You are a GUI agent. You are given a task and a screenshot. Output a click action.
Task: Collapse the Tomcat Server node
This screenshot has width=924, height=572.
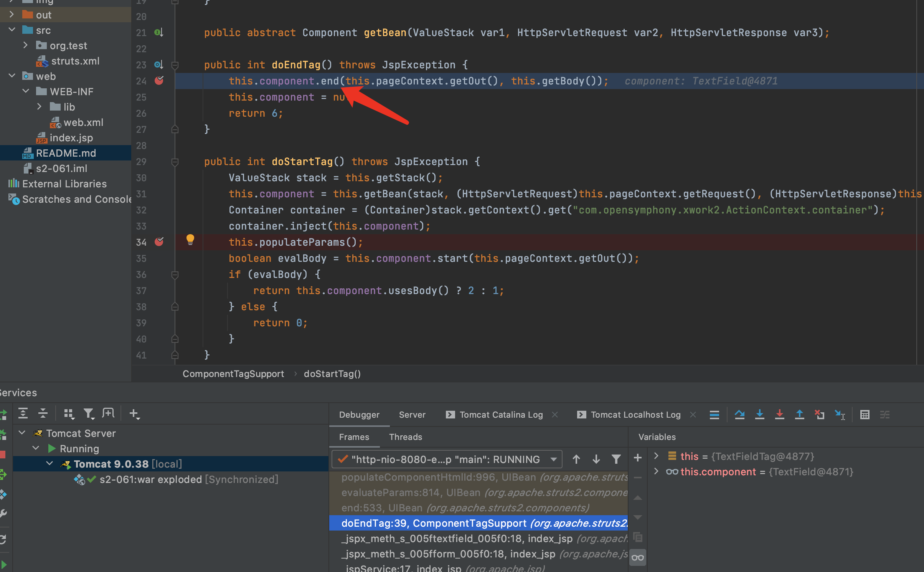pyautogui.click(x=22, y=433)
